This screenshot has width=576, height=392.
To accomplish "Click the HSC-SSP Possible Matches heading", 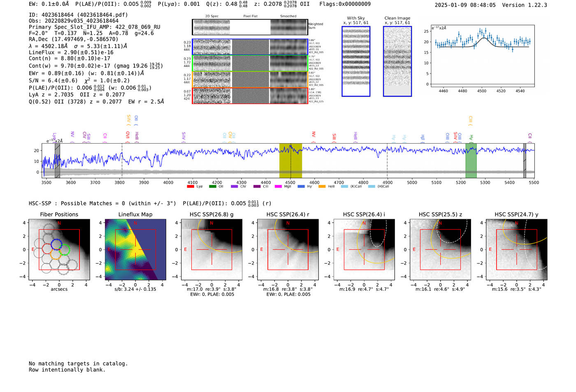I will point(102,203).
